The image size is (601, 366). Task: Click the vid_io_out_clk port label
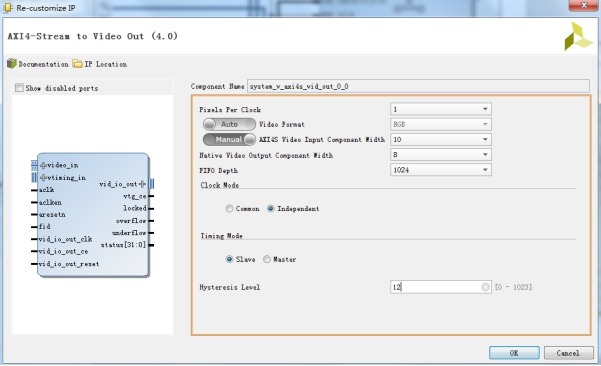pyautogui.click(x=65, y=239)
